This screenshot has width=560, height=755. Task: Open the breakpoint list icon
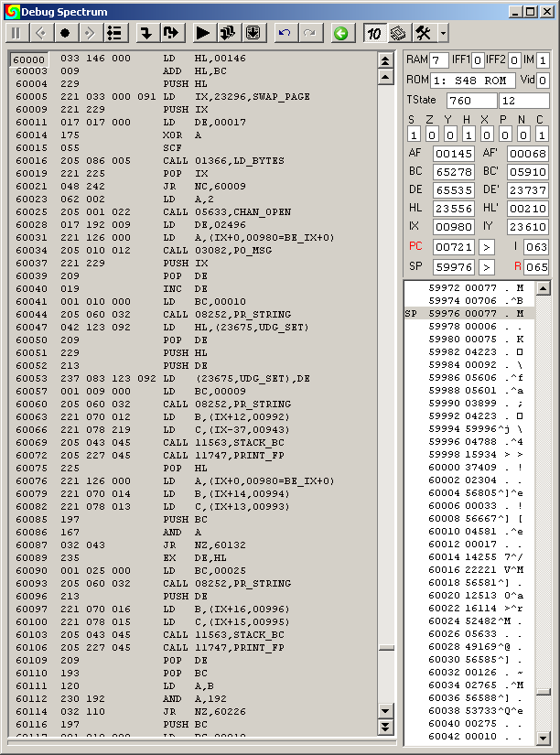point(114,33)
